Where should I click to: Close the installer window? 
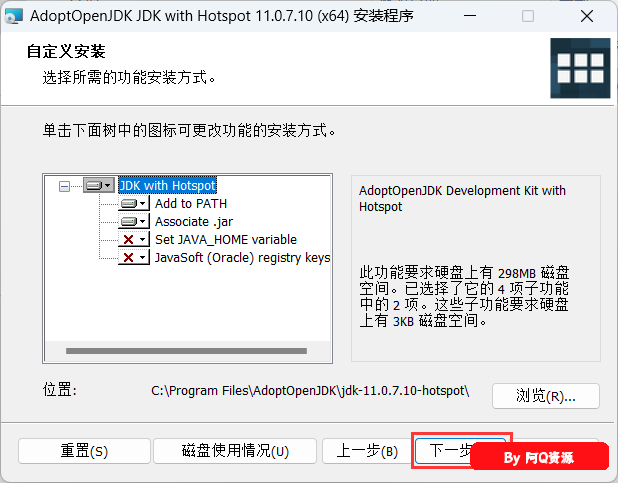tap(587, 16)
